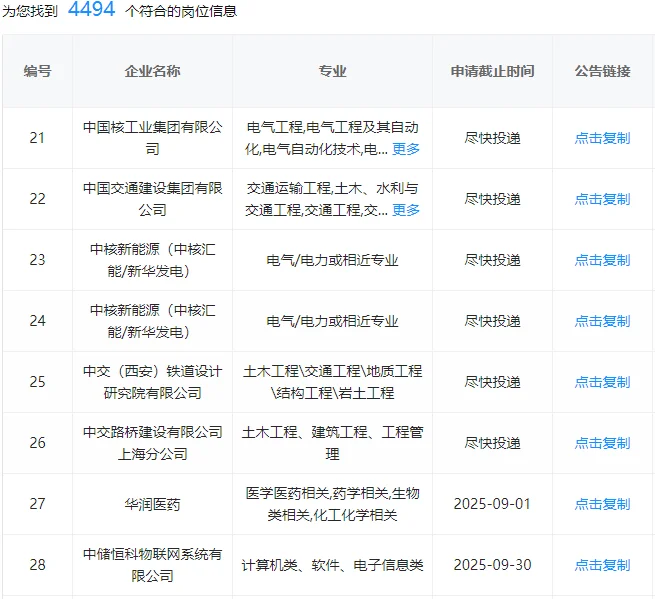Click 尽快投递 in row 25
The height and width of the screenshot is (599, 655).
point(493,382)
